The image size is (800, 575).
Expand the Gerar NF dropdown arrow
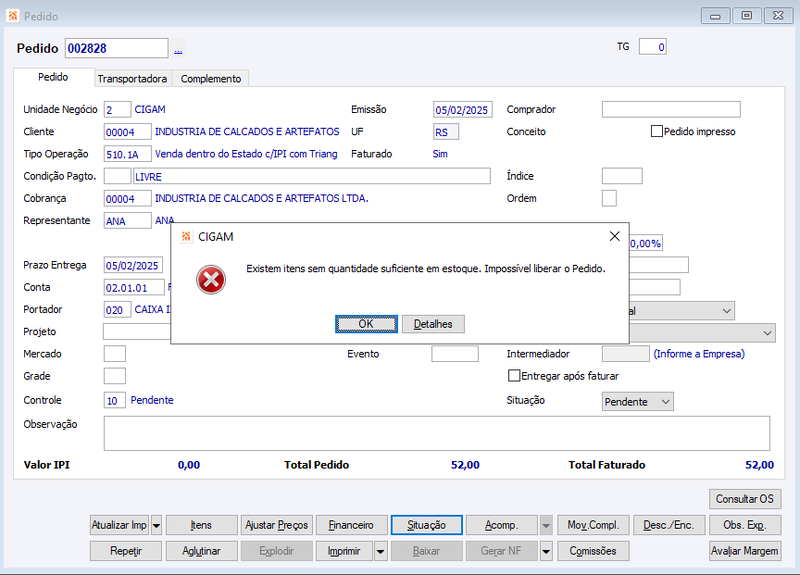(x=546, y=551)
